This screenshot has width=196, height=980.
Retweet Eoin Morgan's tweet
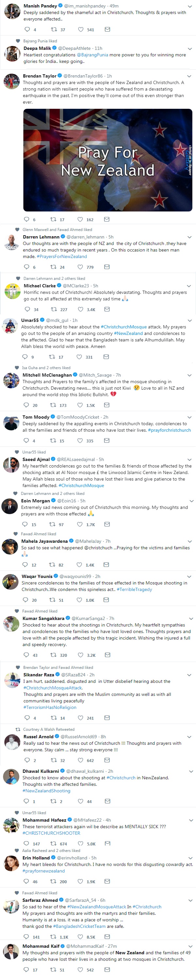point(52,524)
